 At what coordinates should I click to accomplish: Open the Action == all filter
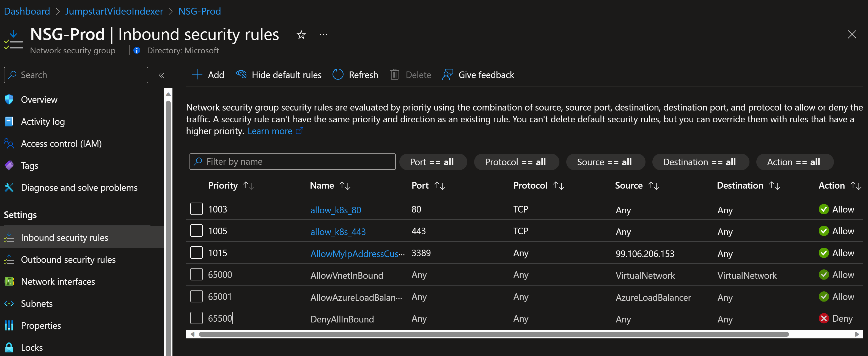pyautogui.click(x=795, y=162)
